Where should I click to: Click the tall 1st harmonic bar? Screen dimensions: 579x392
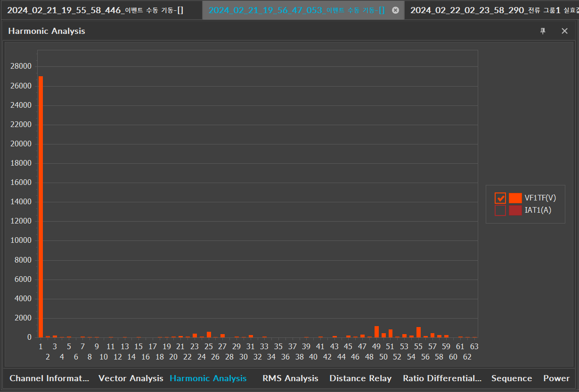[x=41, y=207]
